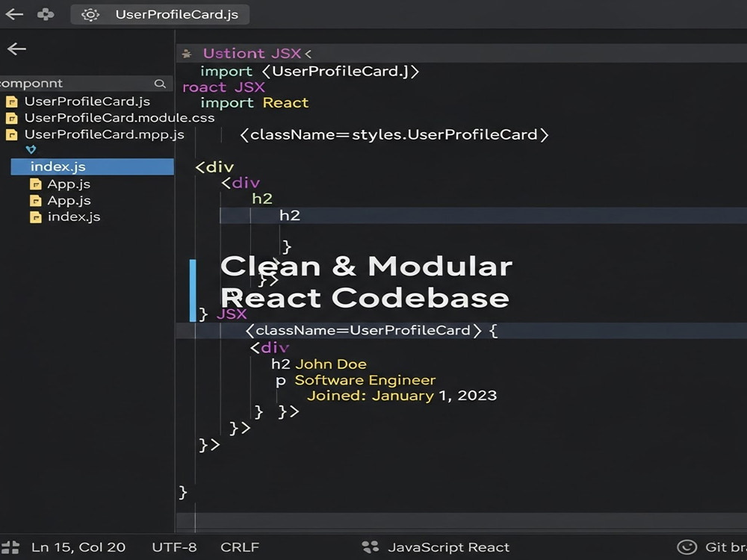Click the import React line
Image resolution: width=747 pixels, height=560 pixels.
(255, 103)
